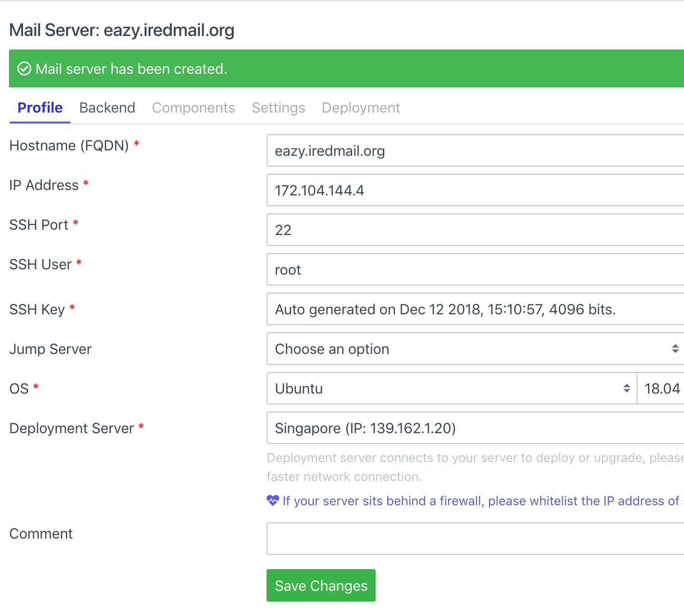
Task: Open the Components tab
Action: (194, 108)
